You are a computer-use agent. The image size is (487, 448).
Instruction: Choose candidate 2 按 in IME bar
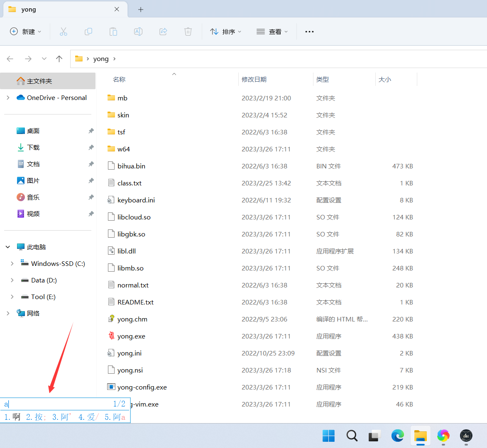pyautogui.click(x=36, y=416)
